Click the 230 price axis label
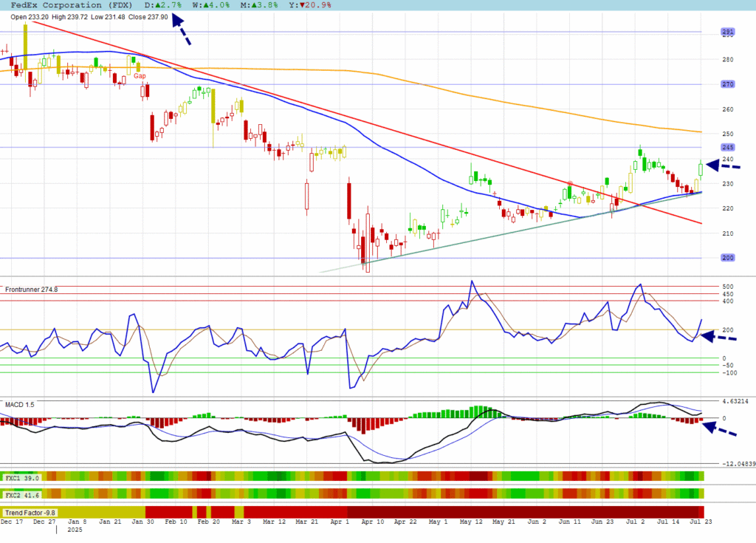Screen dimensions: 756x543 point(727,184)
